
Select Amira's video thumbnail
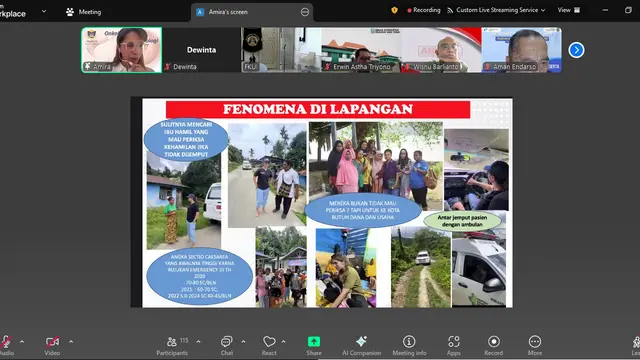pyautogui.click(x=122, y=50)
